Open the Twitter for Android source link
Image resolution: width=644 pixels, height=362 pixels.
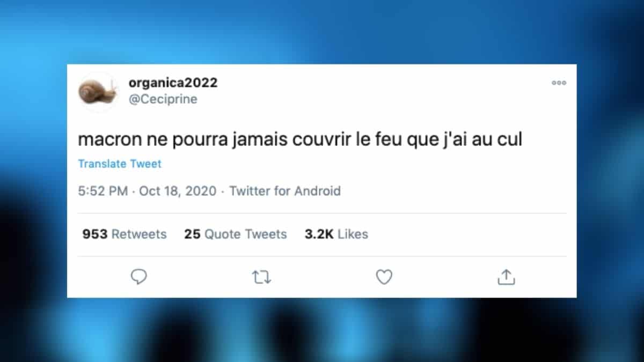tap(285, 191)
